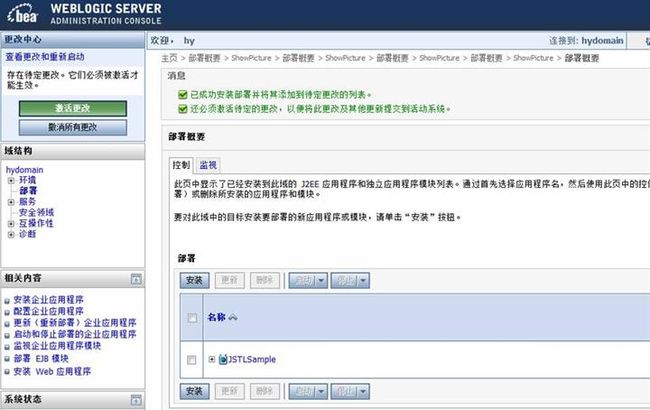The width and height of the screenshot is (650, 410).
Task: Click the 更改中心 panel header
Action: pyautogui.click(x=73, y=40)
